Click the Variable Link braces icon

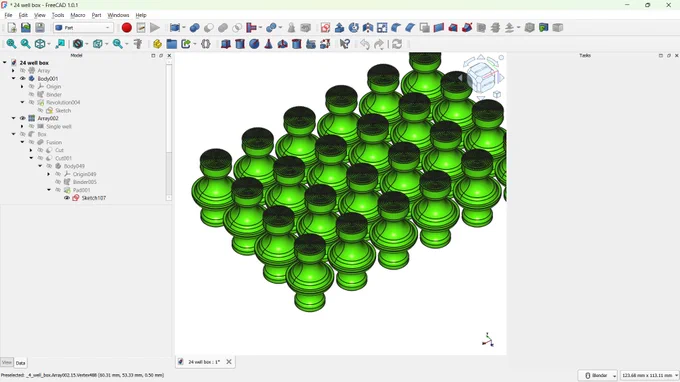click(x=206, y=44)
